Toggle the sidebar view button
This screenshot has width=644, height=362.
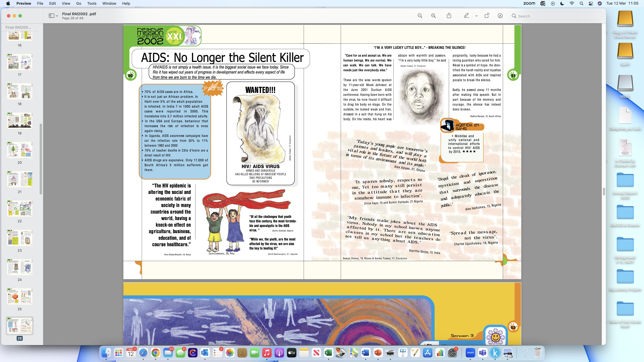point(51,16)
